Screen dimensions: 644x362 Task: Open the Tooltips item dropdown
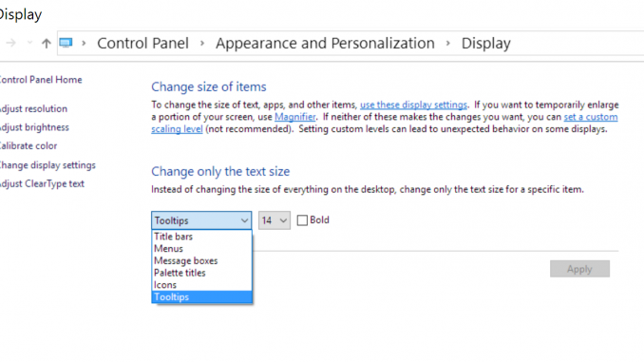[x=201, y=220]
